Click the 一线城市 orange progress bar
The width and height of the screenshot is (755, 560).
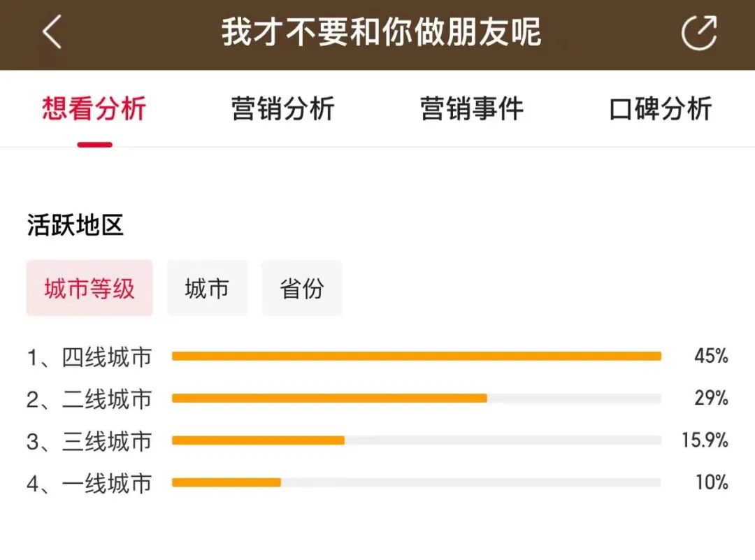coord(226,482)
